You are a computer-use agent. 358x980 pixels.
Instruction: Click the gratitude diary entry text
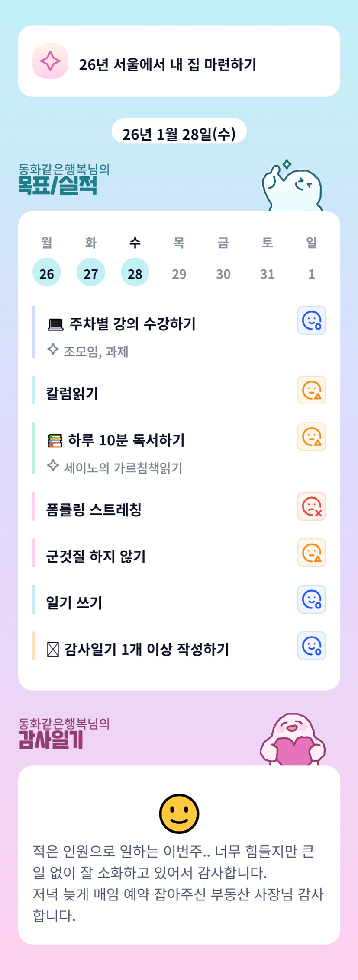pyautogui.click(x=178, y=883)
